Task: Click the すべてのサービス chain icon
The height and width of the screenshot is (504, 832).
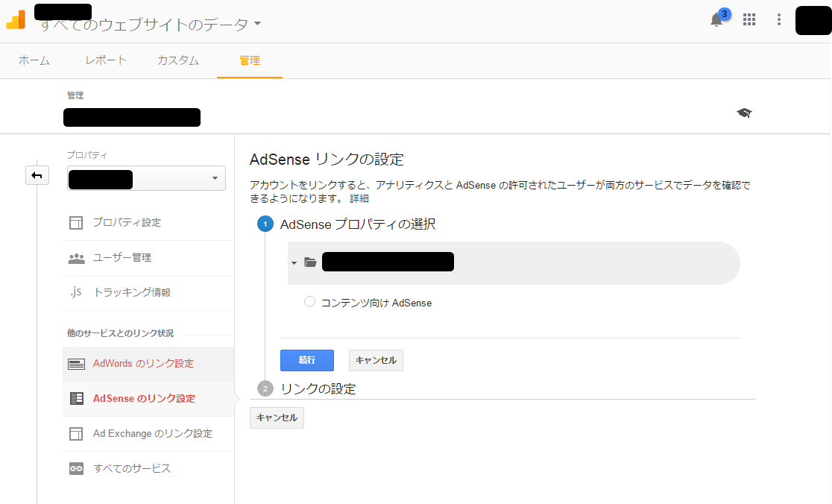Action: 76,468
